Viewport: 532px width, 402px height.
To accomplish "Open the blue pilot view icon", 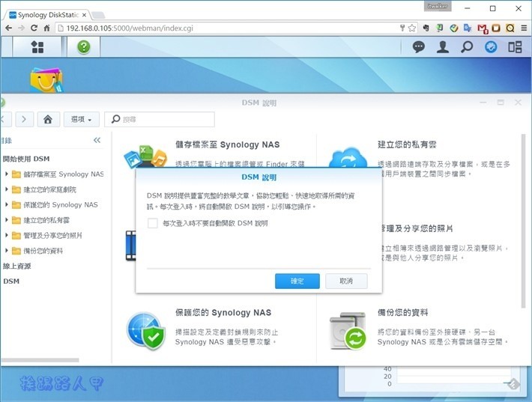I will [491, 46].
